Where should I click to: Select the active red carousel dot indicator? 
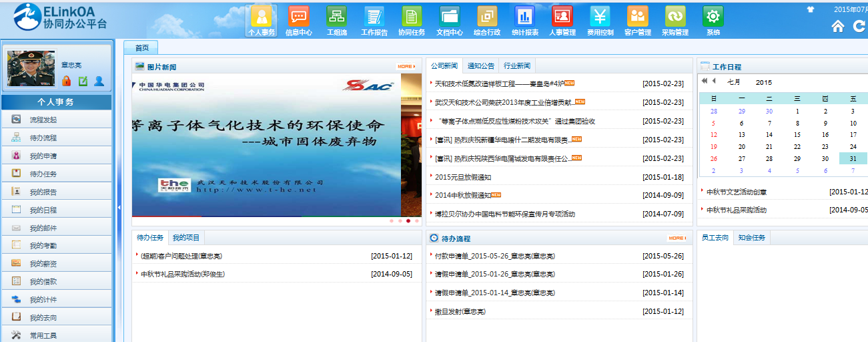408,220
